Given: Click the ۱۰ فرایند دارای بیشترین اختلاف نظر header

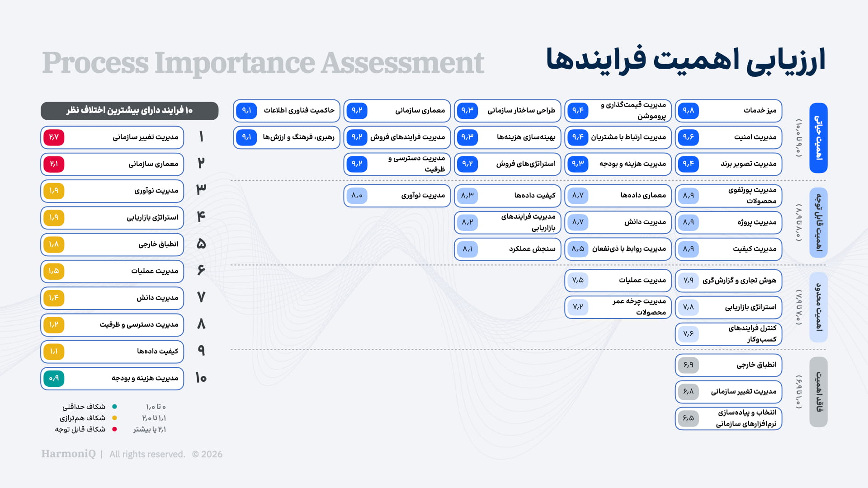Looking at the screenshot, I should click(129, 111).
